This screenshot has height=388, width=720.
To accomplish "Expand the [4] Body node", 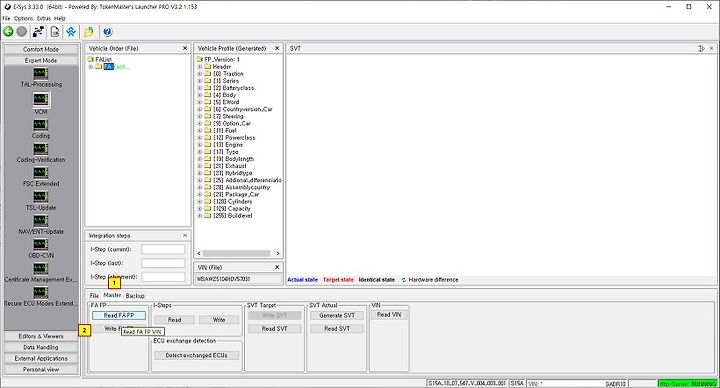I will (x=200, y=95).
